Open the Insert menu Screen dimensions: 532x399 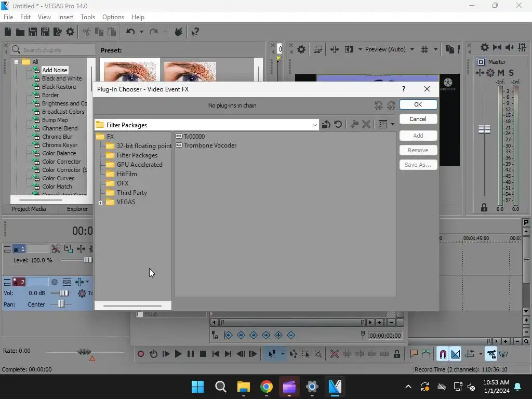click(x=65, y=17)
